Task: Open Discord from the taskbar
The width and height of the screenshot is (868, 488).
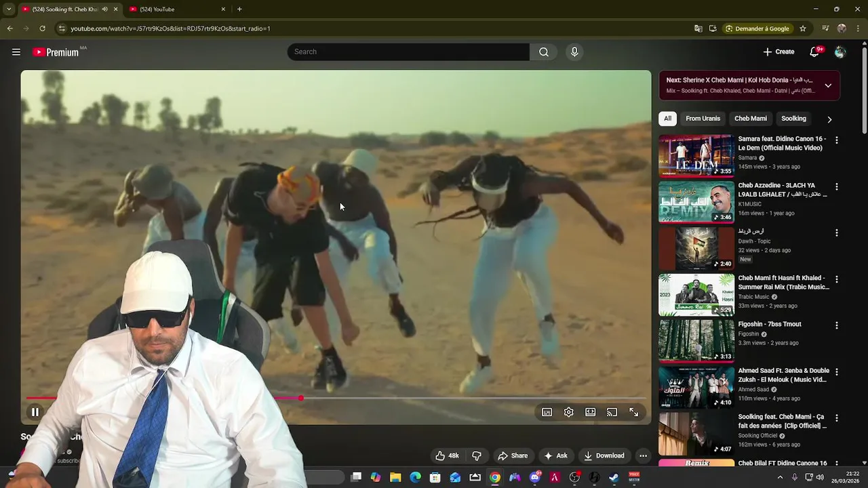Action: click(x=535, y=477)
